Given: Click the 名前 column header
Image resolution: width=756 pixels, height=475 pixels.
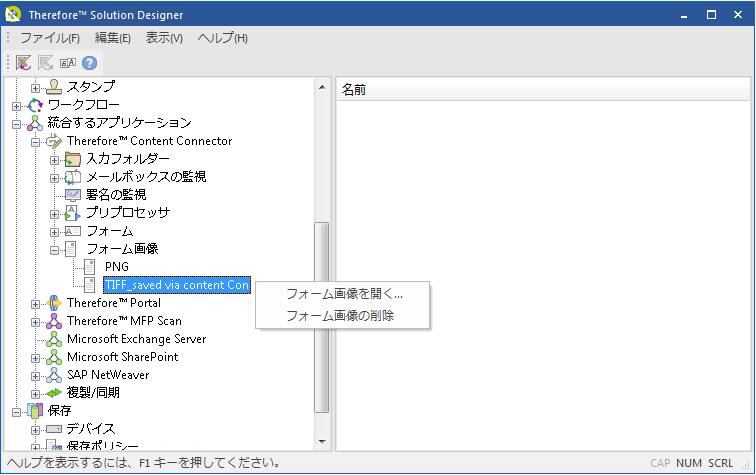Looking at the screenshot, I should (543, 90).
